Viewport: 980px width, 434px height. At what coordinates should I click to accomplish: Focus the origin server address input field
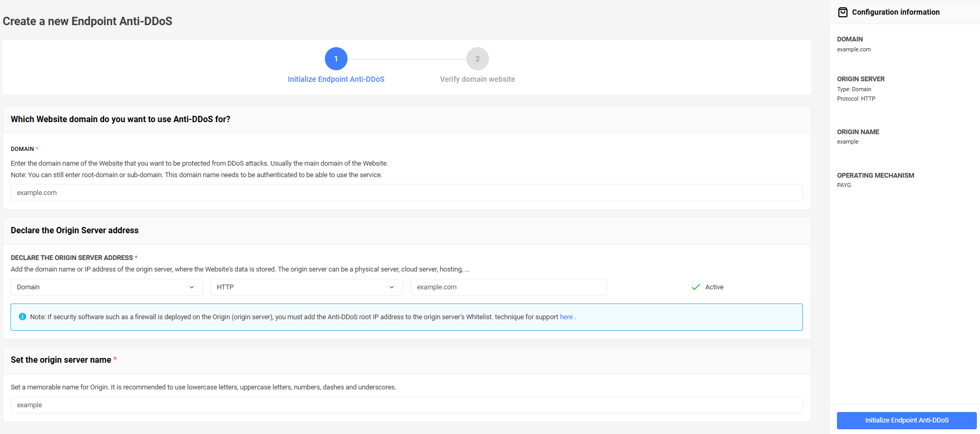pyautogui.click(x=509, y=287)
